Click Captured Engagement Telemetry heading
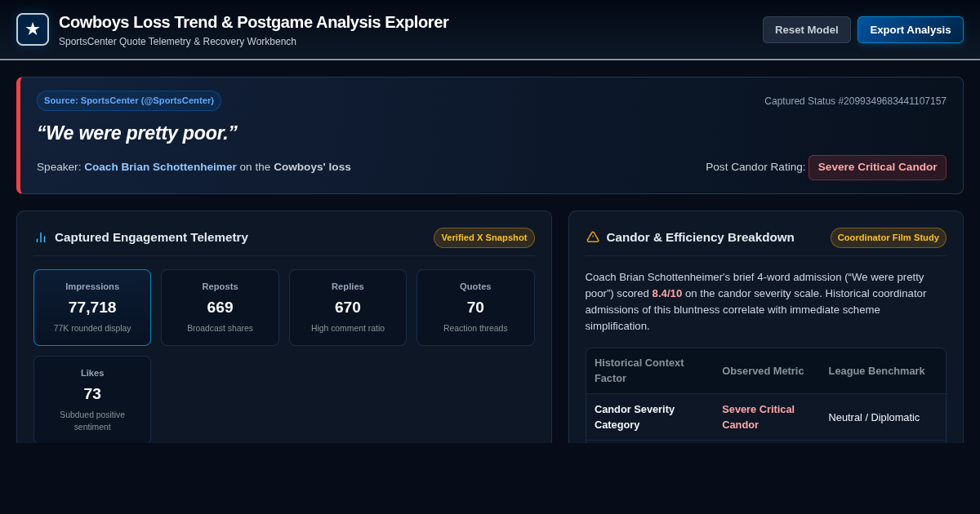Viewport: 980px width, 514px height. pos(151,237)
